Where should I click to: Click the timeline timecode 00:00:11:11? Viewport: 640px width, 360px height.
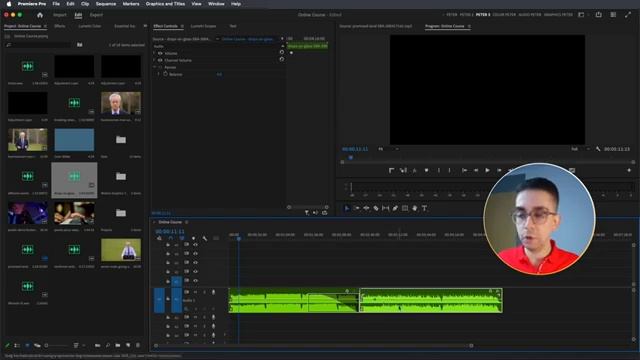tap(170, 231)
